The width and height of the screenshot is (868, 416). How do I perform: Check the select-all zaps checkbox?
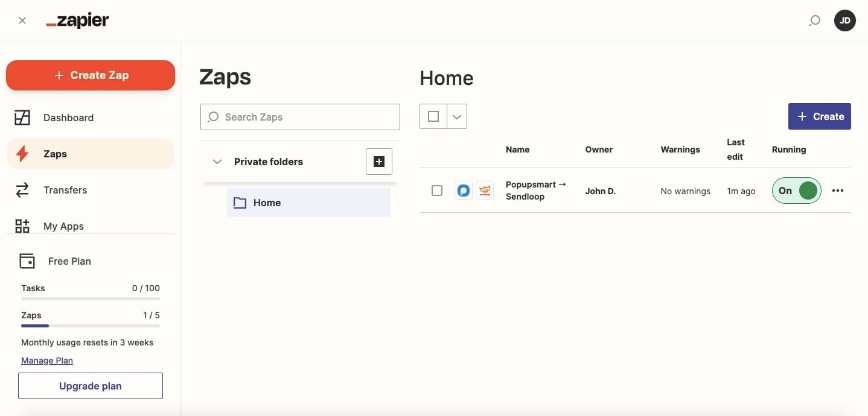(433, 116)
